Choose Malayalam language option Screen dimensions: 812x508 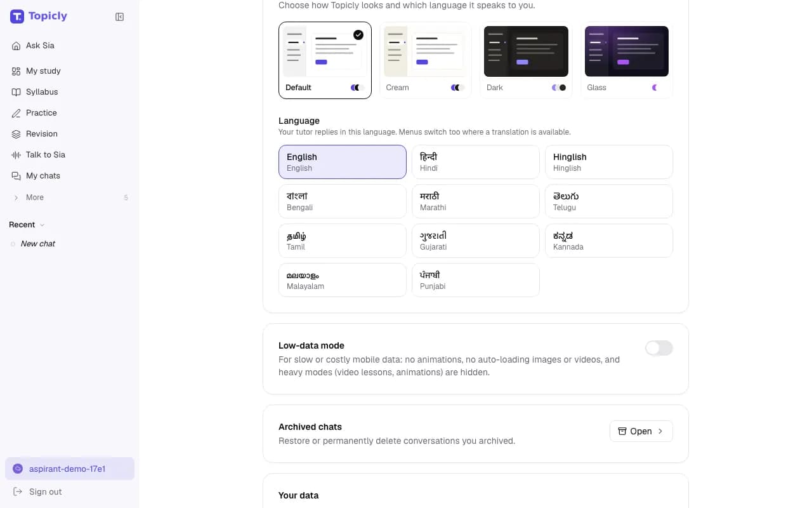[343, 280]
